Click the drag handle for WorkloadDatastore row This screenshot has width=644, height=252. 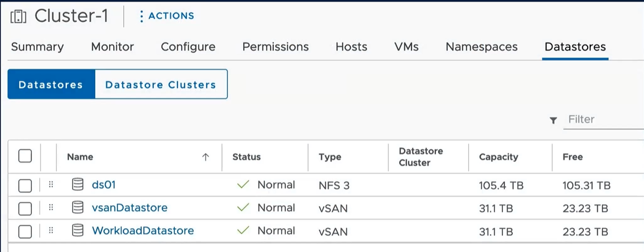(x=51, y=231)
